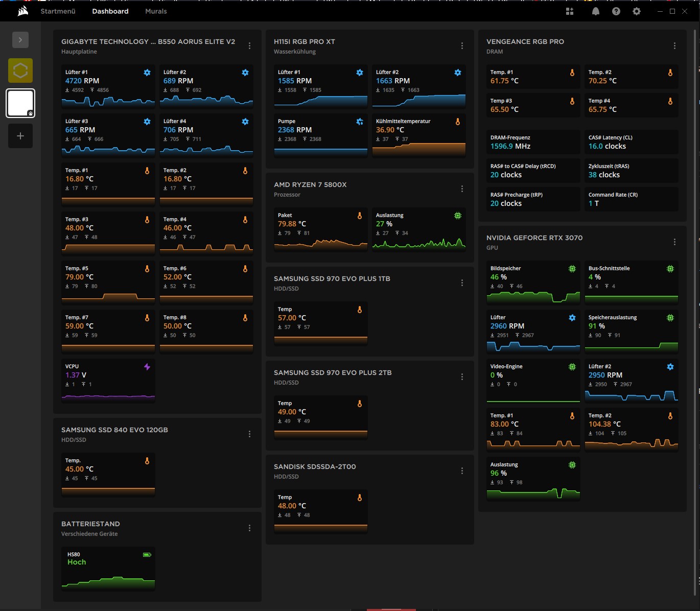Viewport: 700px width, 611px height.
Task: Open options menu for Vengeance RGB PRO
Action: tap(674, 46)
